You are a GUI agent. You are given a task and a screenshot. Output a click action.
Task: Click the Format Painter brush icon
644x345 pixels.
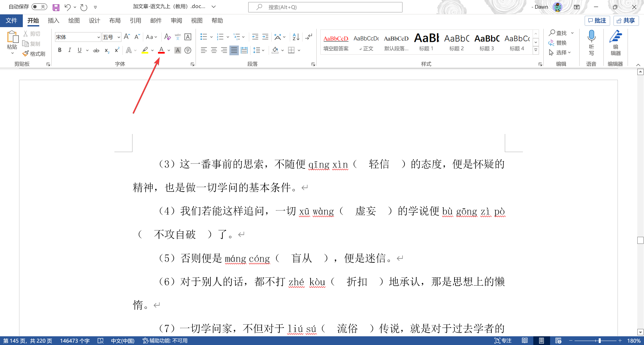pos(26,54)
